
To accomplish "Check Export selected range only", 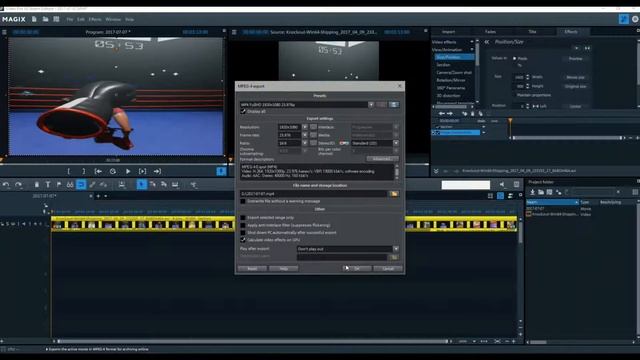I will coord(243,218).
